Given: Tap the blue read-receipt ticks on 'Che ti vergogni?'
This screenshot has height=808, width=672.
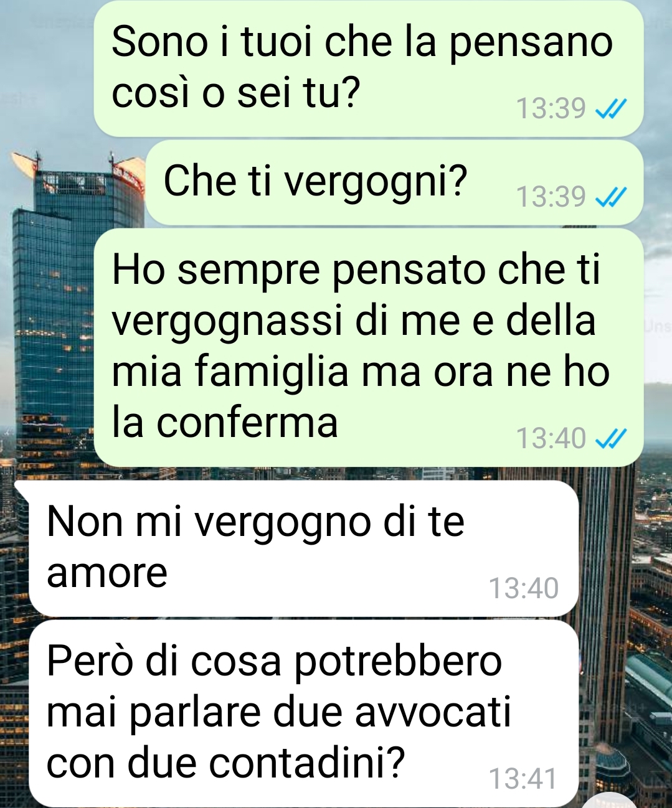Looking at the screenshot, I should pos(610,197).
